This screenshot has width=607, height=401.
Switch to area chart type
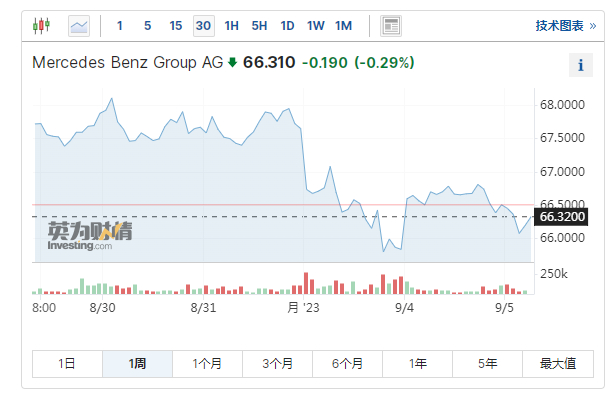pyautogui.click(x=78, y=25)
